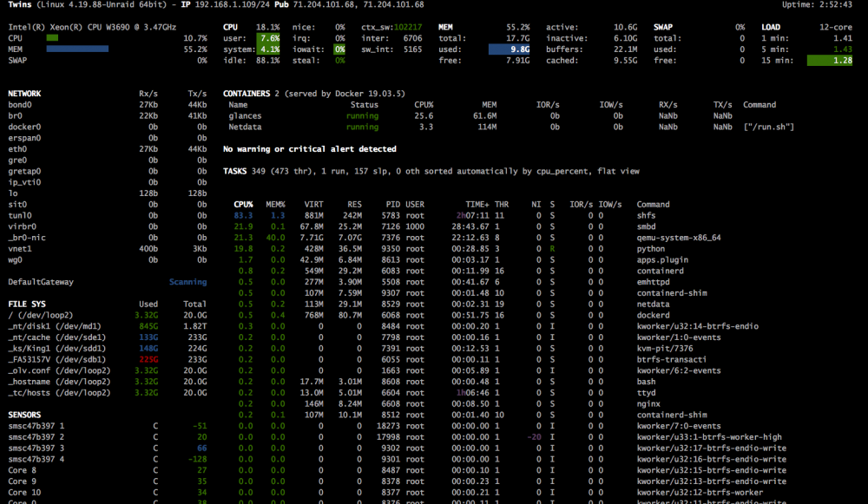Click the CPU% column header in tasks
This screenshot has width=868, height=504.
(243, 204)
